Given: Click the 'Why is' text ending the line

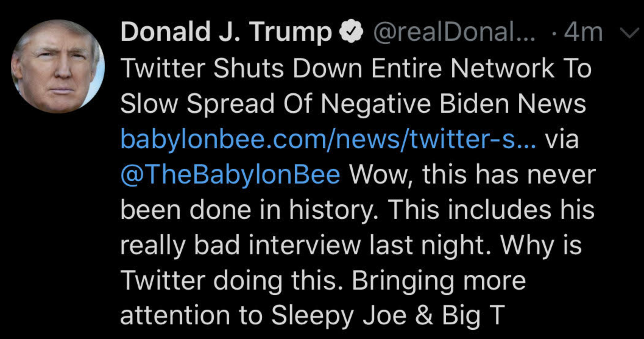Looking at the screenshot, I should point(541,246).
